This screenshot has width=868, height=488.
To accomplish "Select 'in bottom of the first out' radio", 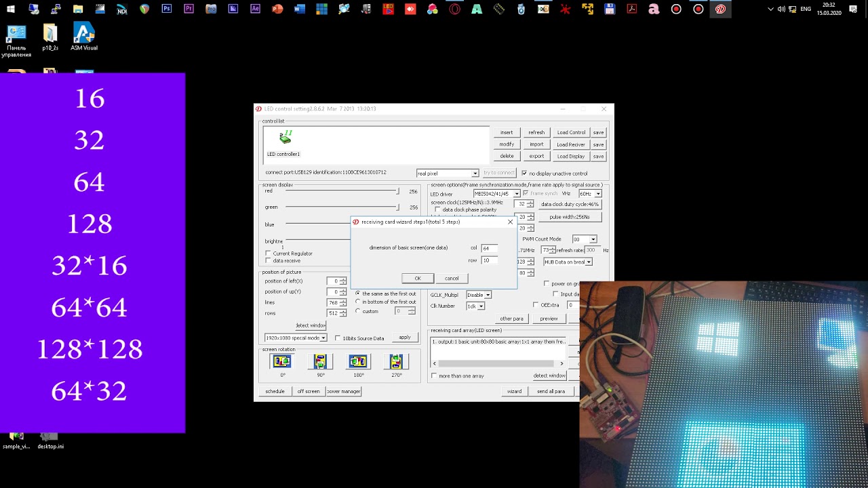I will (x=358, y=302).
